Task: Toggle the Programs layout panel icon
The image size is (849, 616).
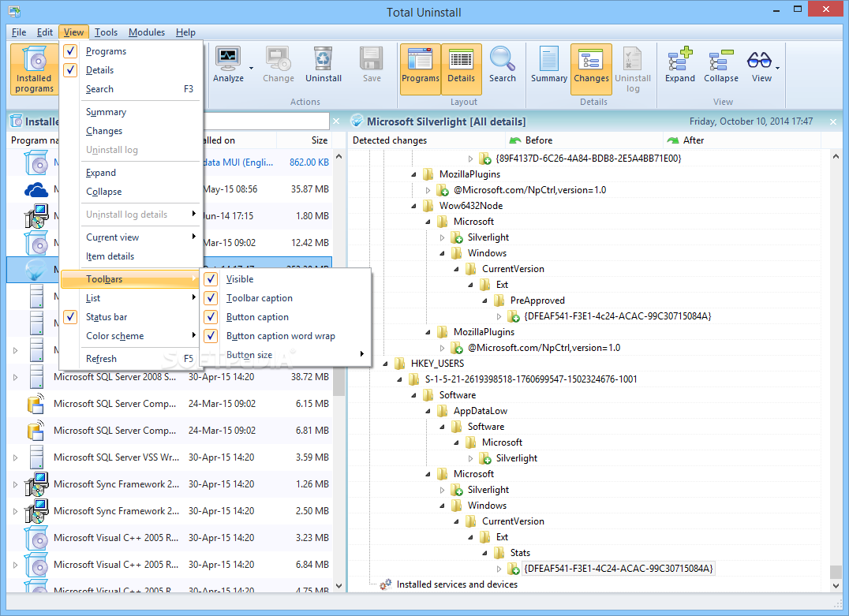Action: [421, 59]
